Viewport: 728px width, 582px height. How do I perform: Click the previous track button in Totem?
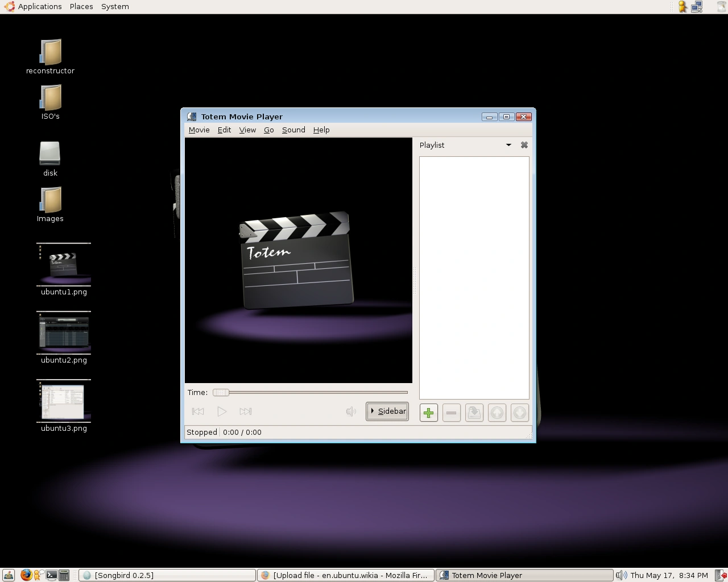(198, 411)
